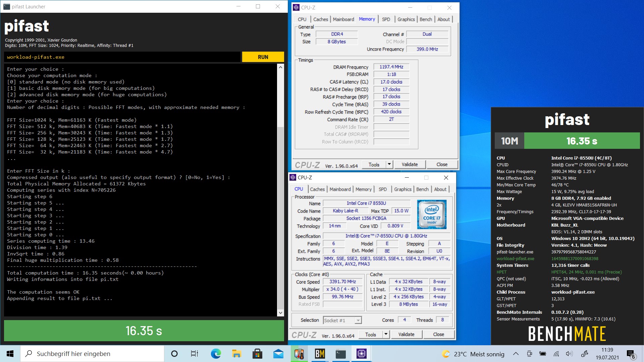The width and height of the screenshot is (644, 362).
Task: Click the workload-pifast.exe input field
Action: point(122,57)
